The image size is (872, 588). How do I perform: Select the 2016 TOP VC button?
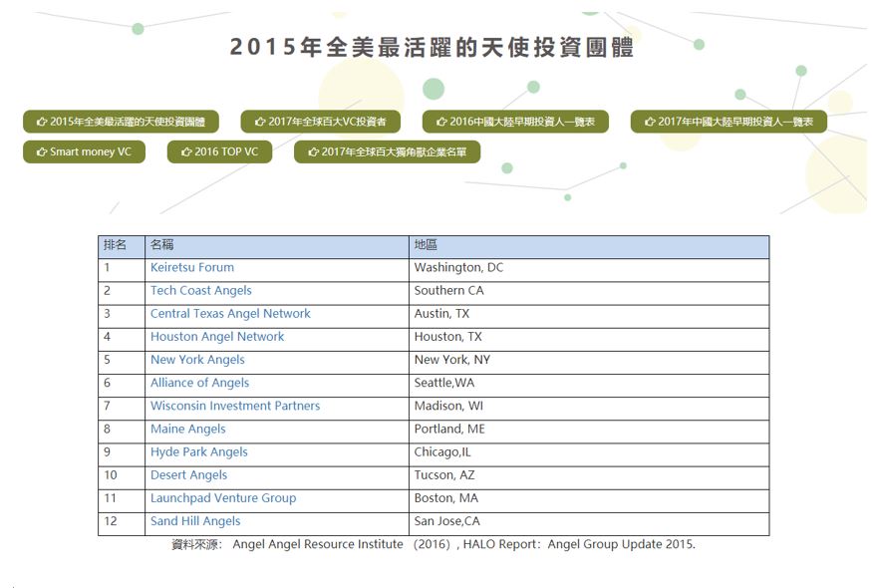219,151
